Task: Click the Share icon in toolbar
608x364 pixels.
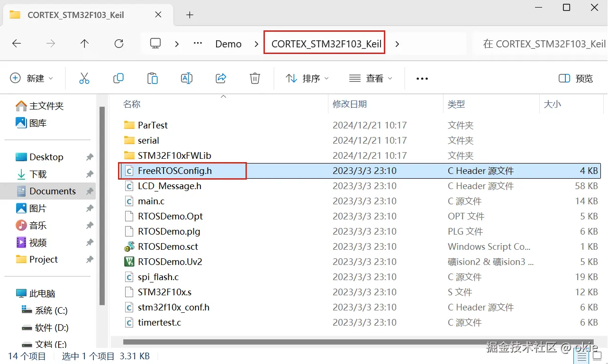Action: point(221,78)
